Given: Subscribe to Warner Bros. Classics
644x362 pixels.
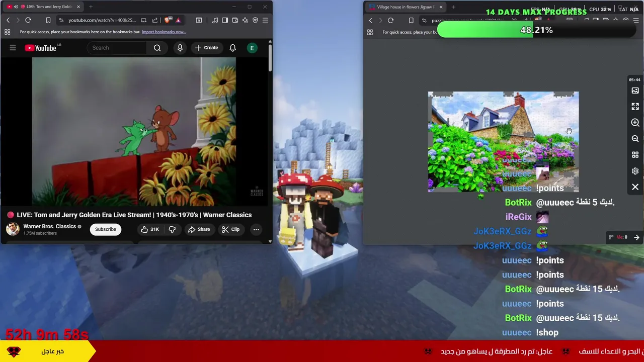Looking at the screenshot, I should [x=106, y=229].
